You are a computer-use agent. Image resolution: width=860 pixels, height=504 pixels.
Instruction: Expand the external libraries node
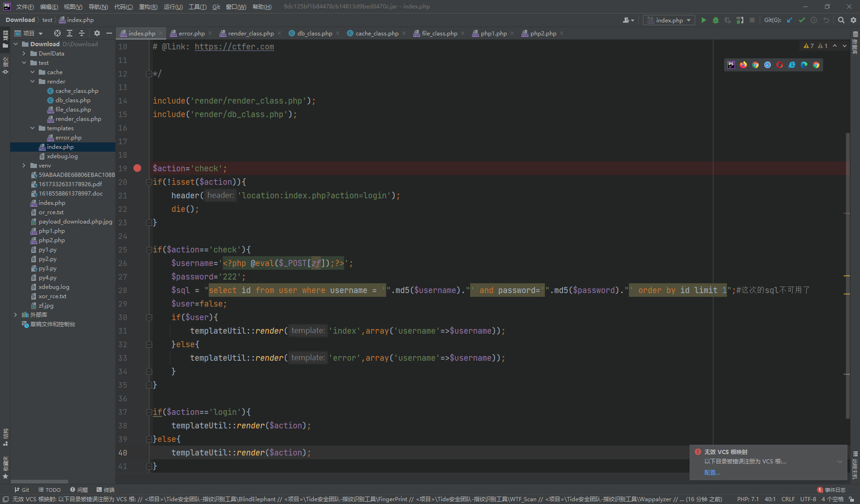click(16, 315)
